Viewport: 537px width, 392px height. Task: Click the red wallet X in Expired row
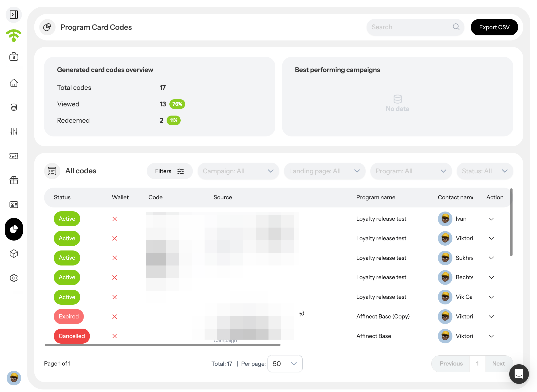point(115,317)
